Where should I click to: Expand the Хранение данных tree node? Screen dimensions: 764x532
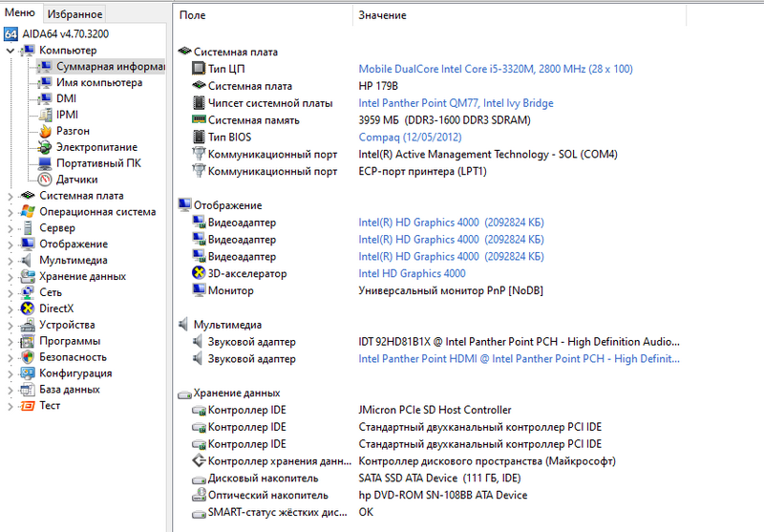coord(11,277)
